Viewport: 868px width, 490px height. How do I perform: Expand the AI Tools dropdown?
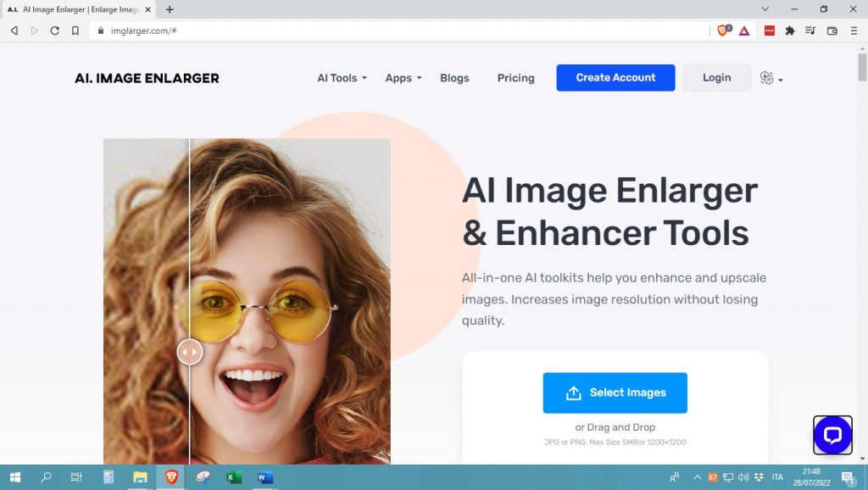(x=342, y=78)
